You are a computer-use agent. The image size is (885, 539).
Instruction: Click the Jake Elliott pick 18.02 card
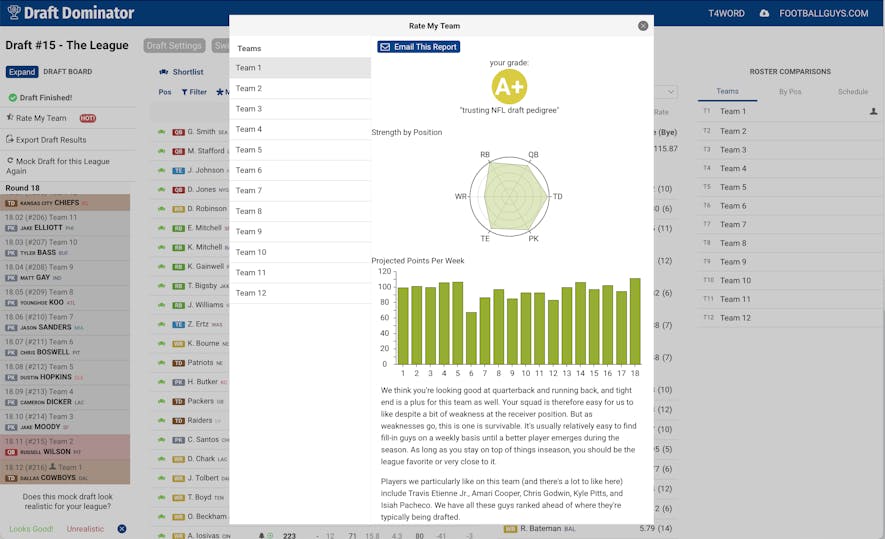tap(65, 222)
